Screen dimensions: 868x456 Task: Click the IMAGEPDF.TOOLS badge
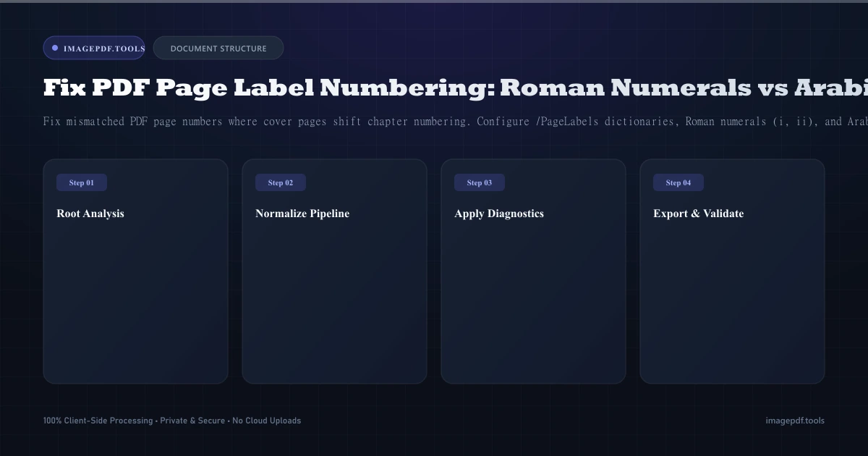click(x=94, y=48)
